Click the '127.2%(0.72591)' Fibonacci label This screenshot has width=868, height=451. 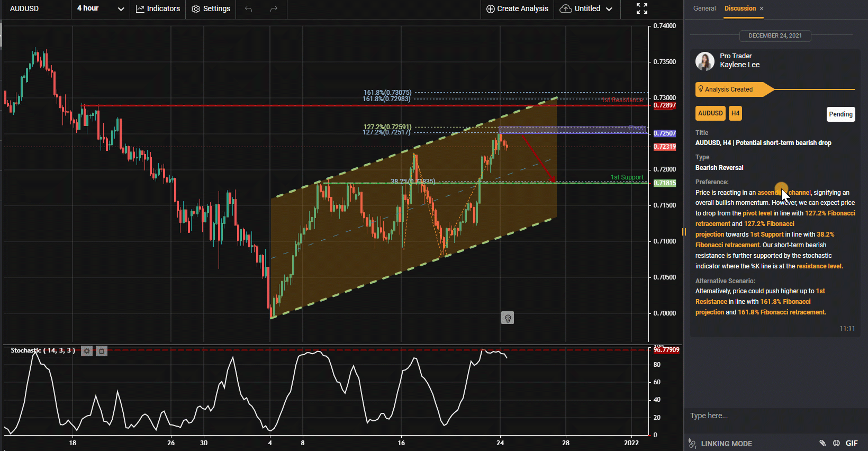387,127
